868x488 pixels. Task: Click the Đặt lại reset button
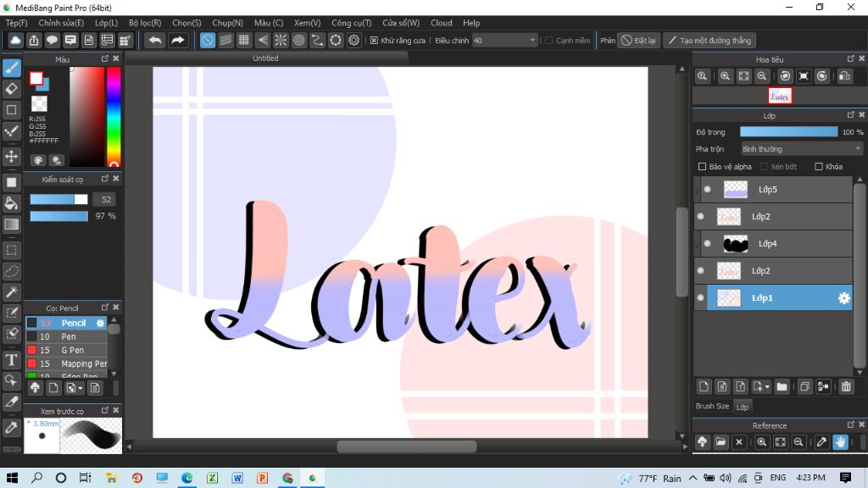click(x=639, y=41)
